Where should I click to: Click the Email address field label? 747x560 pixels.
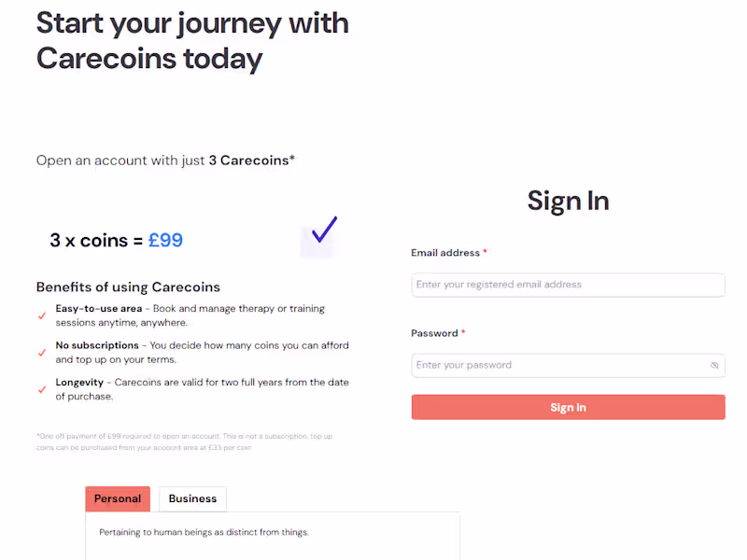445,253
